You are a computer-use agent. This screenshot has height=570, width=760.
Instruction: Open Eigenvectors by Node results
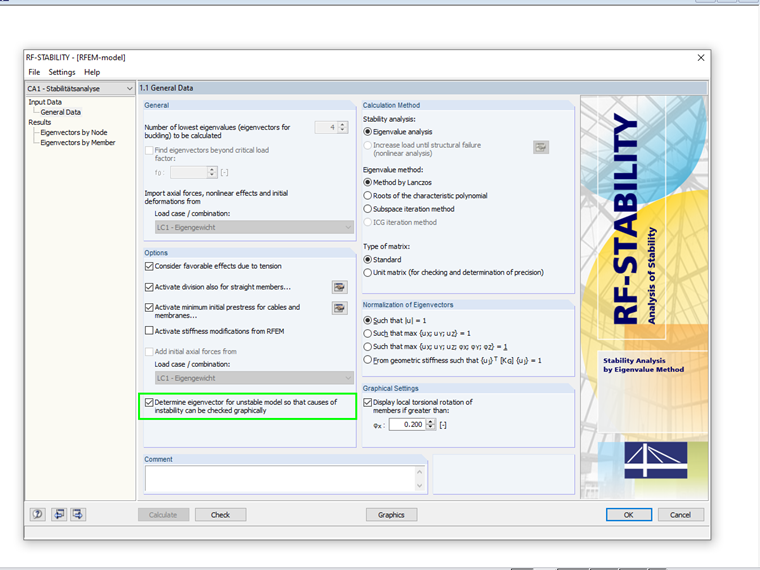point(74,132)
